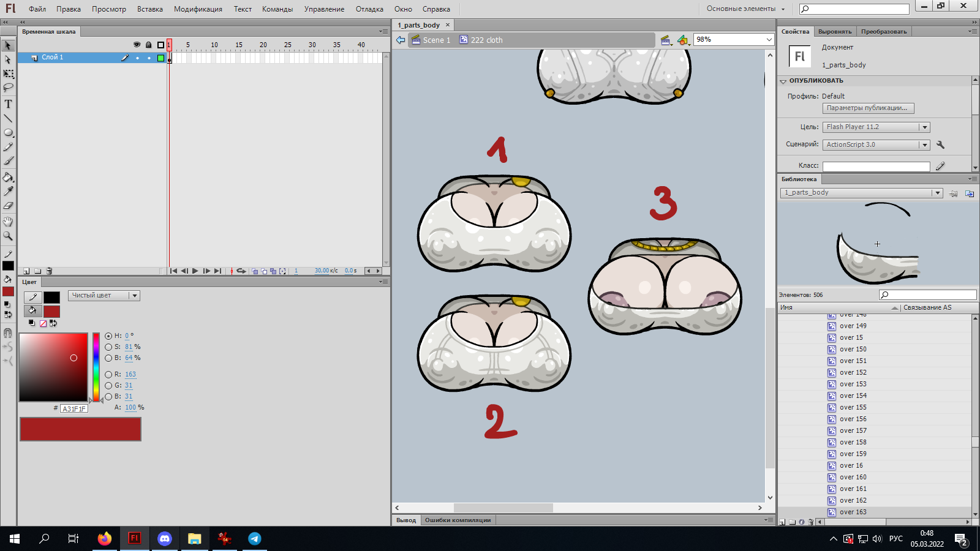Delete the layer with the trash icon
Image resolution: width=980 pixels, height=551 pixels.
click(49, 271)
